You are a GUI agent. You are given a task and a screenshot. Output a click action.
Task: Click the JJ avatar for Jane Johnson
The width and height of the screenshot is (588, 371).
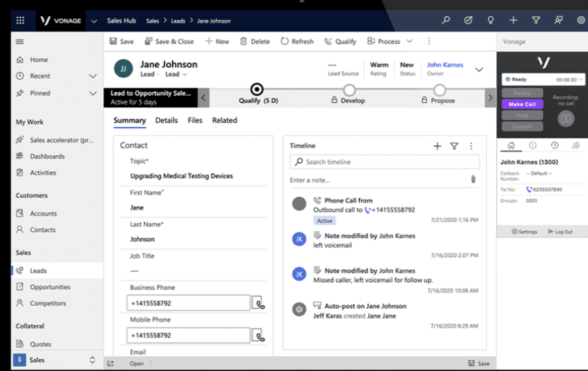(124, 69)
